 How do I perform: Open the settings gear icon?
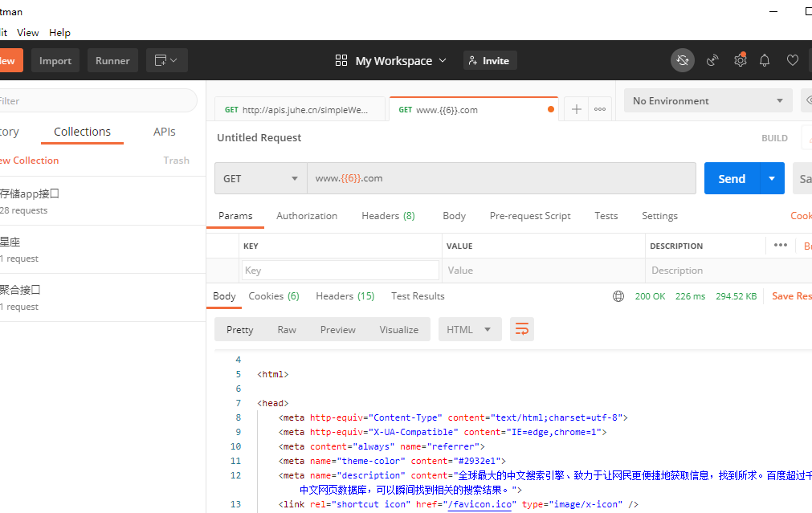pos(741,60)
